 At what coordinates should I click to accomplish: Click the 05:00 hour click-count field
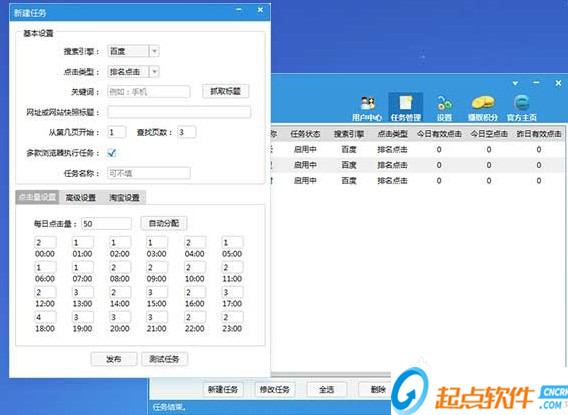(x=232, y=242)
